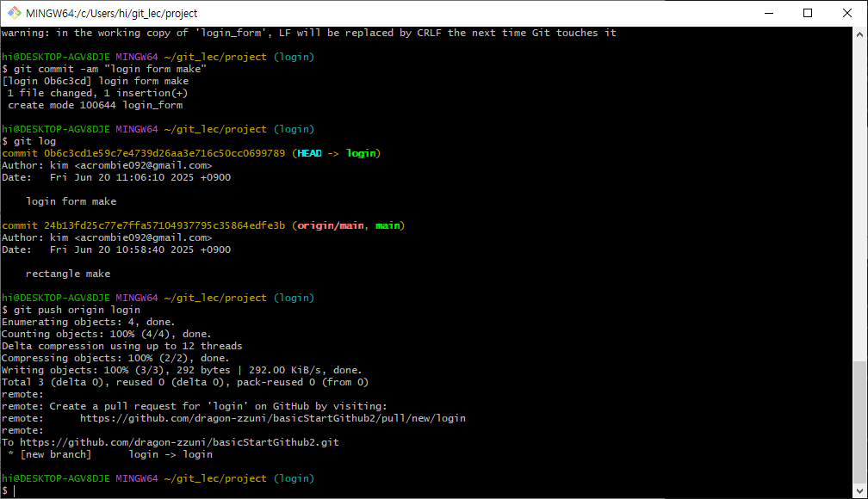Click the 'Counting objects: 100% (4/4), done.' line
The width and height of the screenshot is (868, 499).
[106, 334]
